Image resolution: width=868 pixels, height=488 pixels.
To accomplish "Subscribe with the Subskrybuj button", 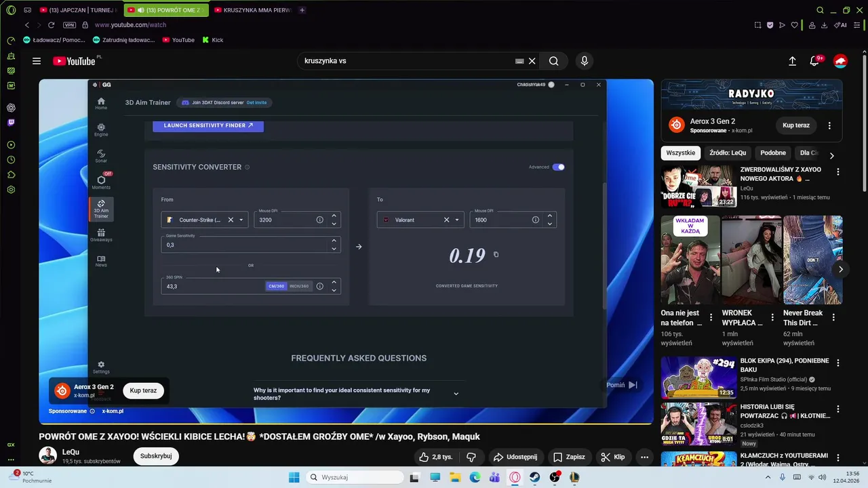I will click(x=156, y=456).
